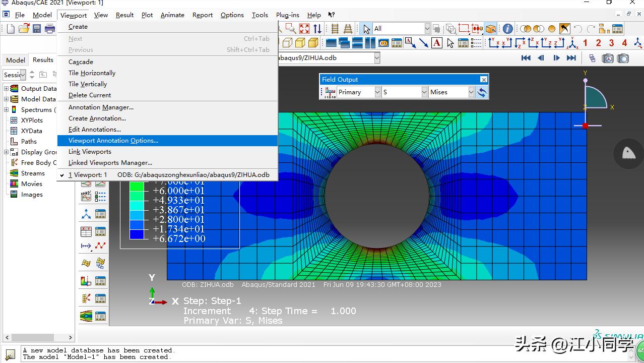The image size is (644, 363).
Task: Select the Auto-Fit View tool
Action: pos(304,29)
